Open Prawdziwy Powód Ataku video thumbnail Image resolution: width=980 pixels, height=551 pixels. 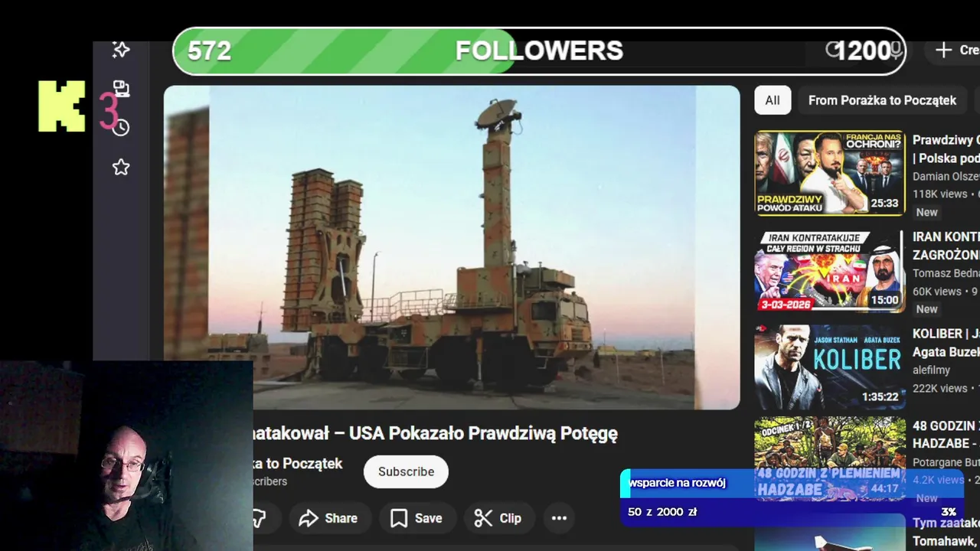point(830,173)
